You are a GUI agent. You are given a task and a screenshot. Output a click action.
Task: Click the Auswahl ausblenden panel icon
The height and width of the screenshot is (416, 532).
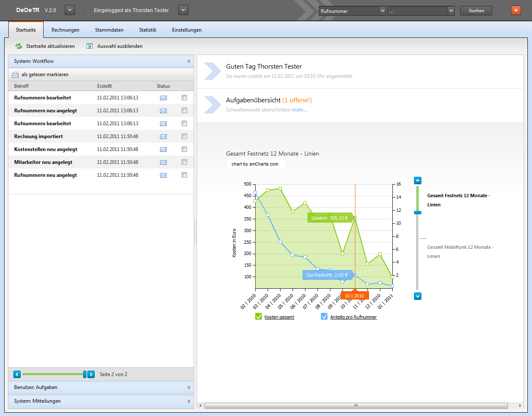[89, 46]
